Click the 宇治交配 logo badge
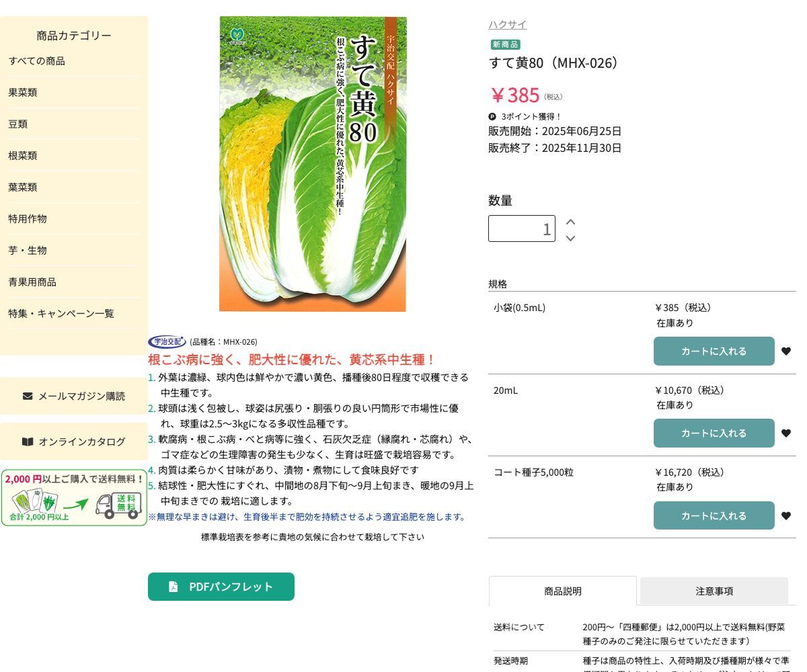This screenshot has width=807, height=672. (167, 341)
